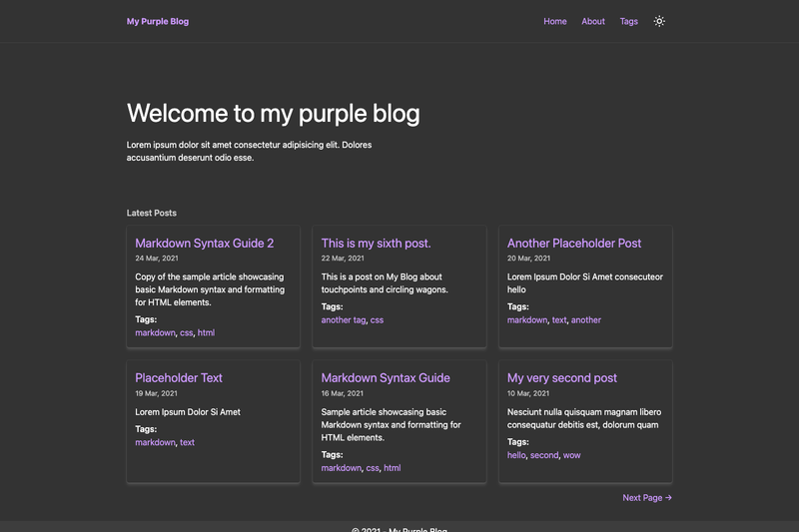799x532 pixels.
Task: Go to the Home nav link
Action: coord(555,21)
